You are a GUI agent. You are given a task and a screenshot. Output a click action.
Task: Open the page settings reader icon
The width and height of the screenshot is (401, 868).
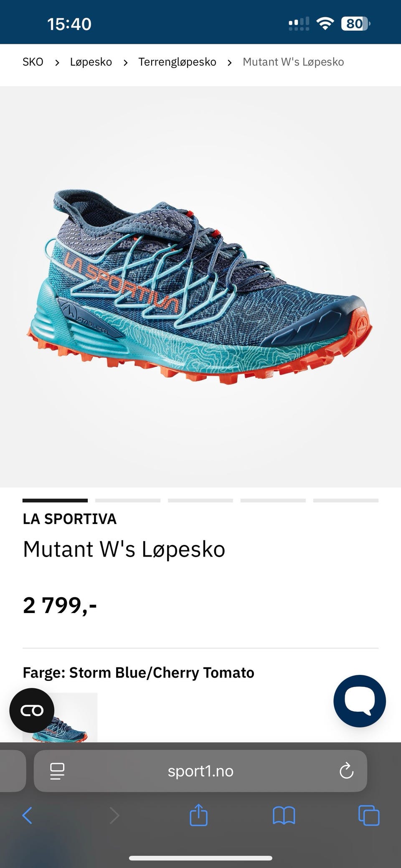click(x=57, y=771)
